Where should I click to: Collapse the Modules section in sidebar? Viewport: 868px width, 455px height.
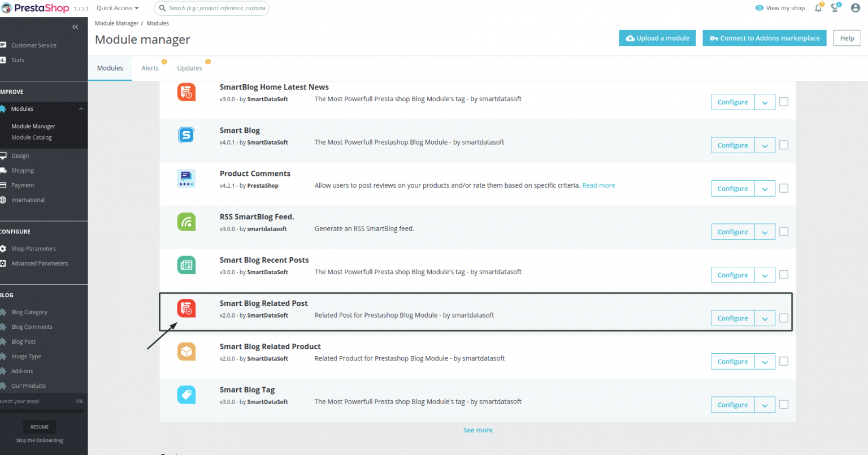pos(81,109)
